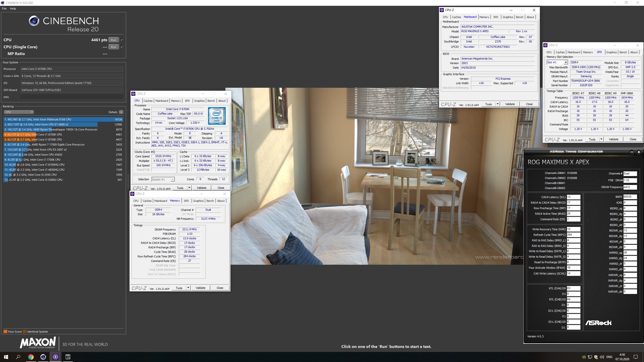Open the Slot #1 memory slot dropdown
644x362 pixels.
click(x=557, y=62)
